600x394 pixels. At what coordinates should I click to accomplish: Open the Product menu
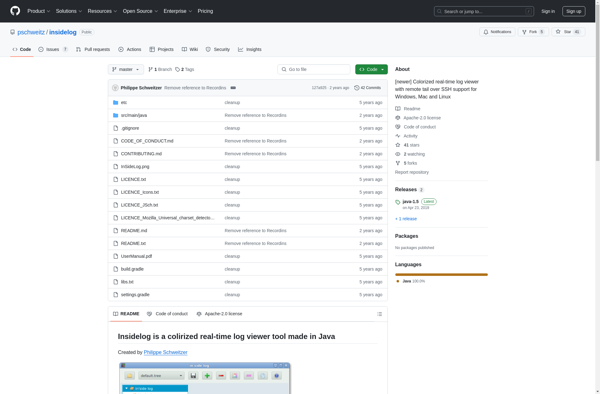coord(38,11)
